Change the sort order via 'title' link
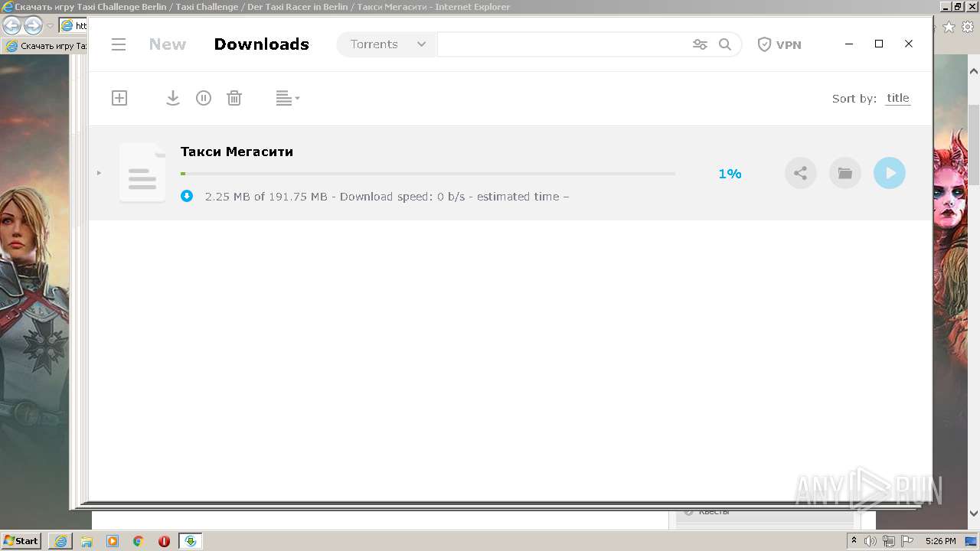The image size is (980, 551). click(x=898, y=98)
